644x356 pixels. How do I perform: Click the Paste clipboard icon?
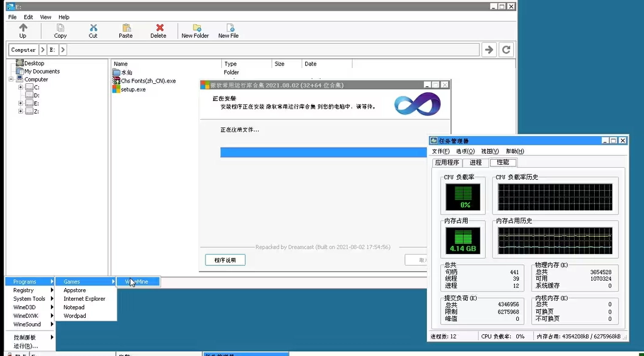point(126,28)
